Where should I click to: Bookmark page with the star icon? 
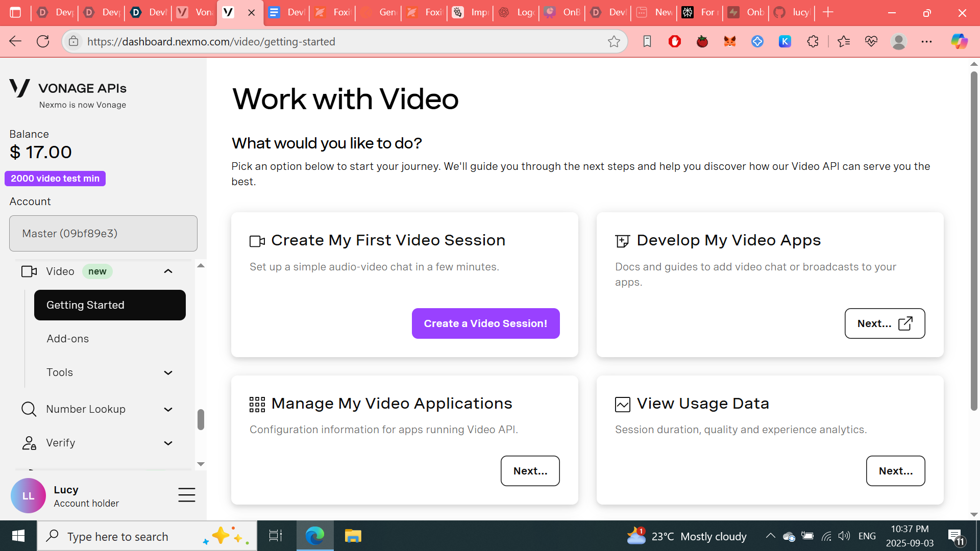tap(614, 42)
